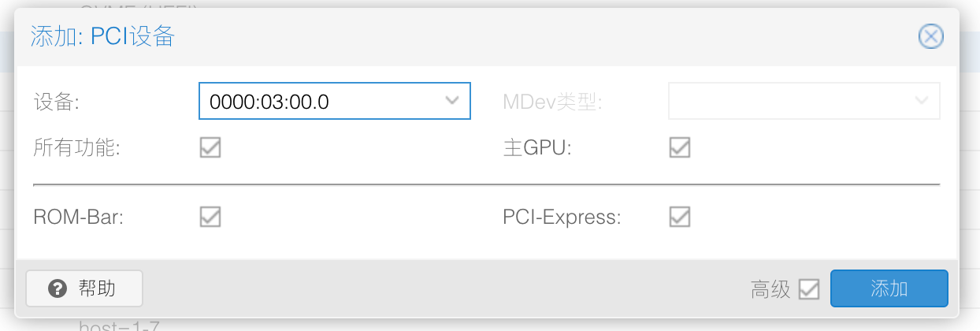980x331 pixels.
Task: Expand the 设备 dropdown arrow
Action: tap(452, 100)
